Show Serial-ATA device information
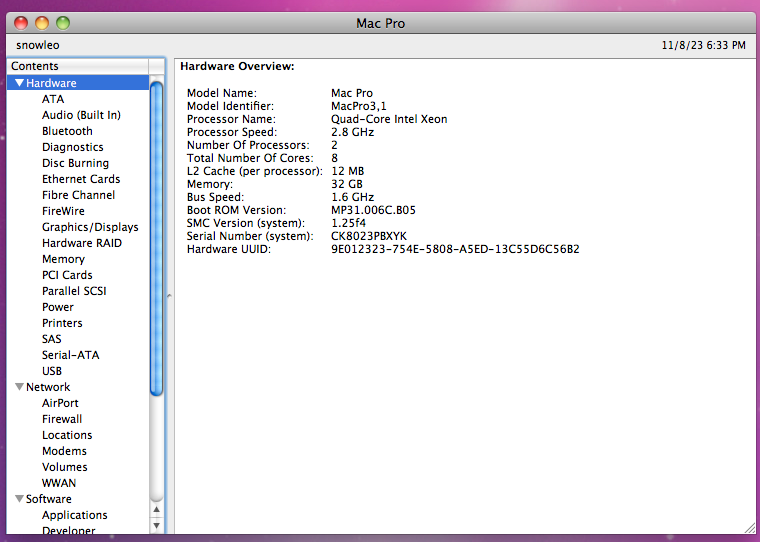Viewport: 760px width, 542px height. coord(71,355)
